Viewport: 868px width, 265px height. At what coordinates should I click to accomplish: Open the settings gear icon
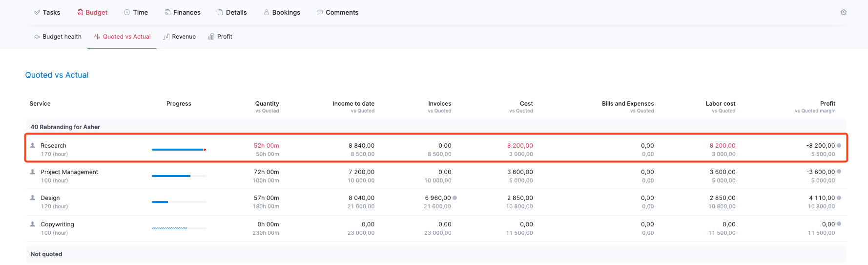pos(843,12)
